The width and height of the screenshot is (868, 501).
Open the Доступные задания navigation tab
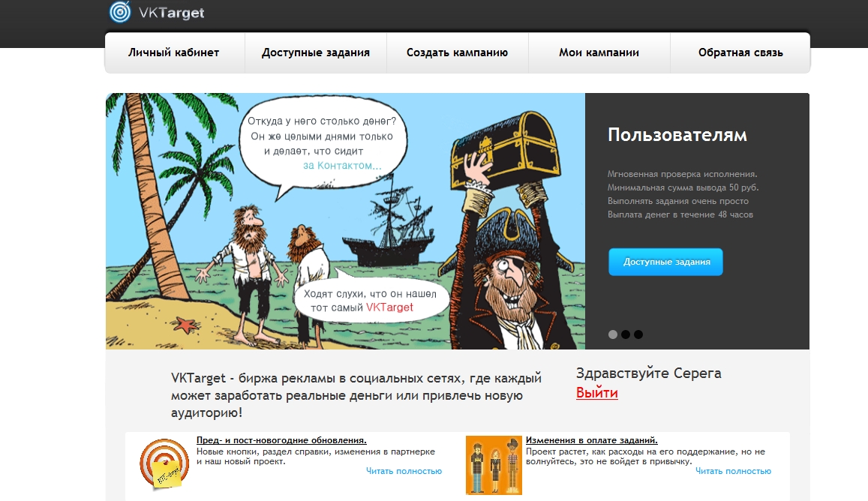click(316, 52)
